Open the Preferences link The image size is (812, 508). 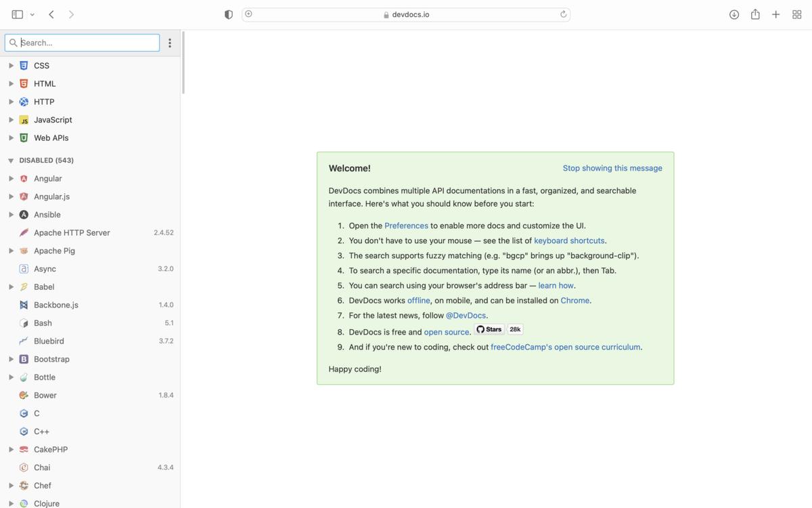[406, 226]
